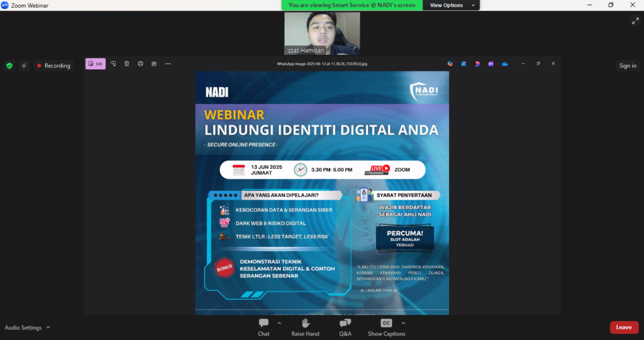
Task: Restore down the Zoom Webinar window
Action: pos(611,5)
